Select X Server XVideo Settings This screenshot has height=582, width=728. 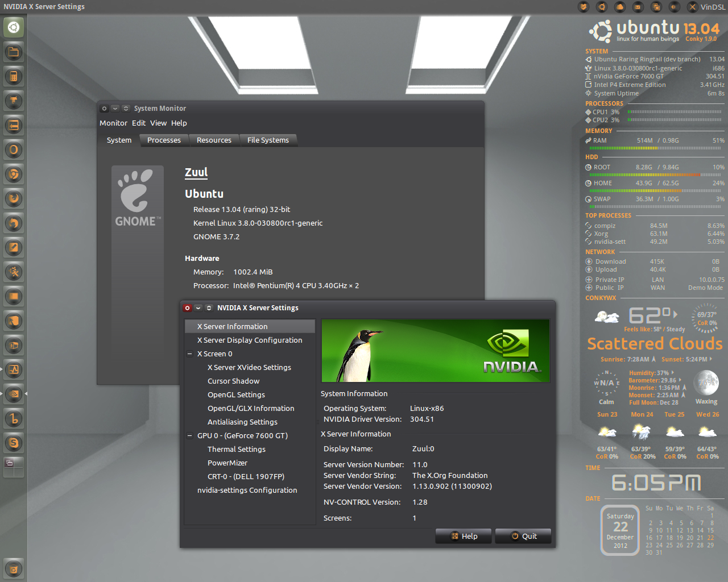point(249,367)
